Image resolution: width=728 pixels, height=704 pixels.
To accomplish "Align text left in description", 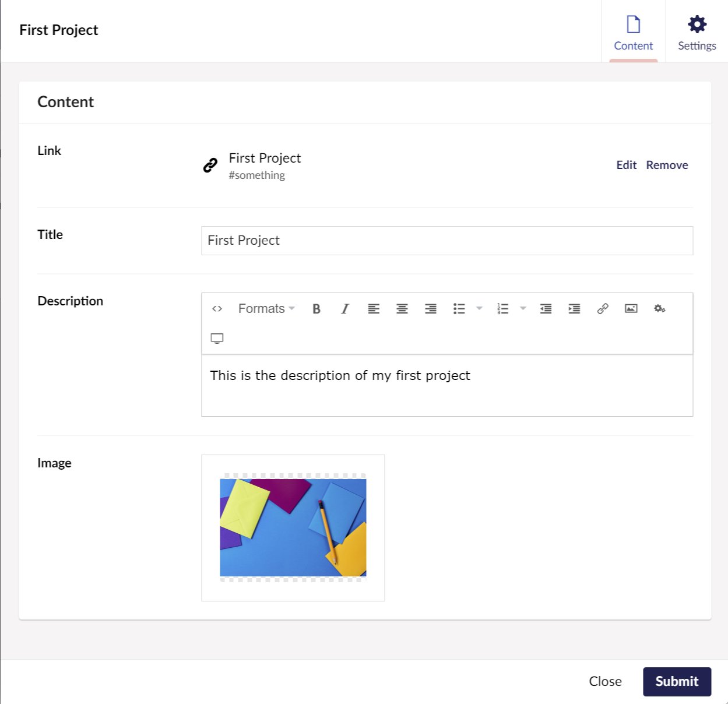I will (x=374, y=309).
